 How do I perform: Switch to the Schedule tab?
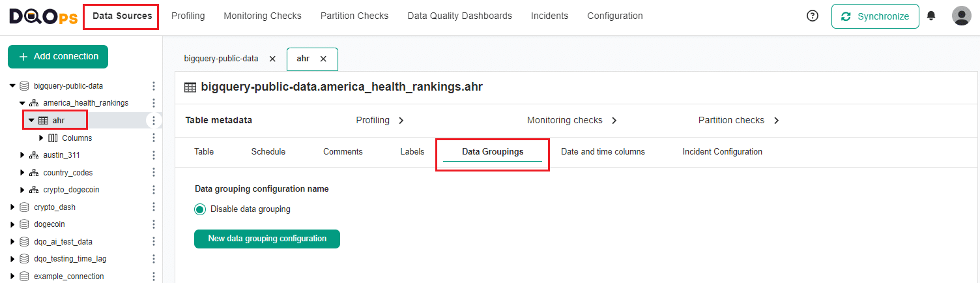point(268,152)
